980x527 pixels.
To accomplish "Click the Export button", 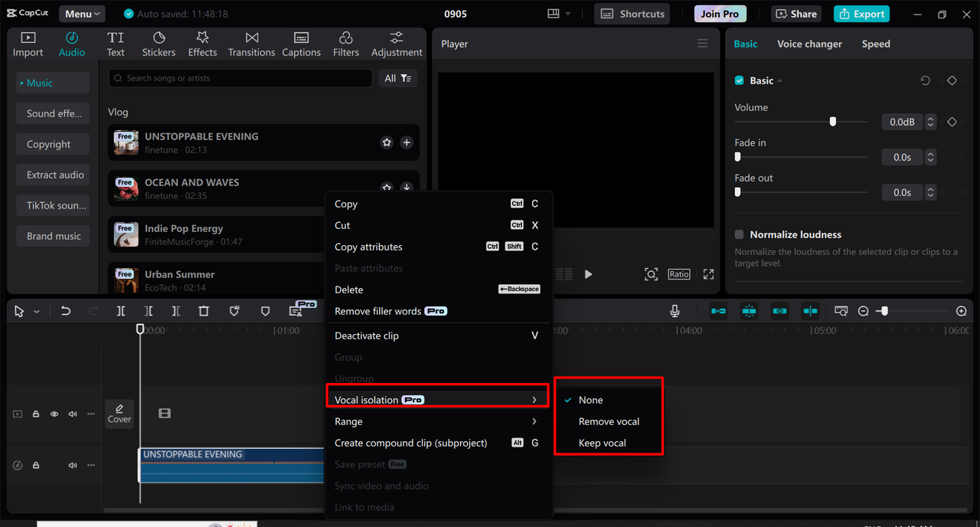I will 861,14.
